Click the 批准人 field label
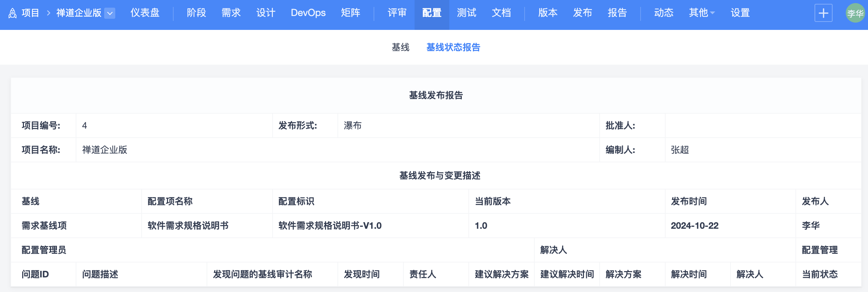Viewport: 868px width, 292px height. (x=620, y=125)
